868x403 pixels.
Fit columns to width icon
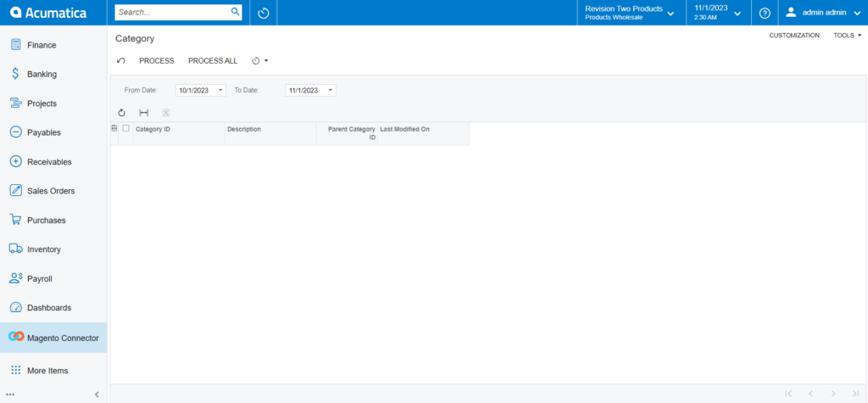pos(144,113)
